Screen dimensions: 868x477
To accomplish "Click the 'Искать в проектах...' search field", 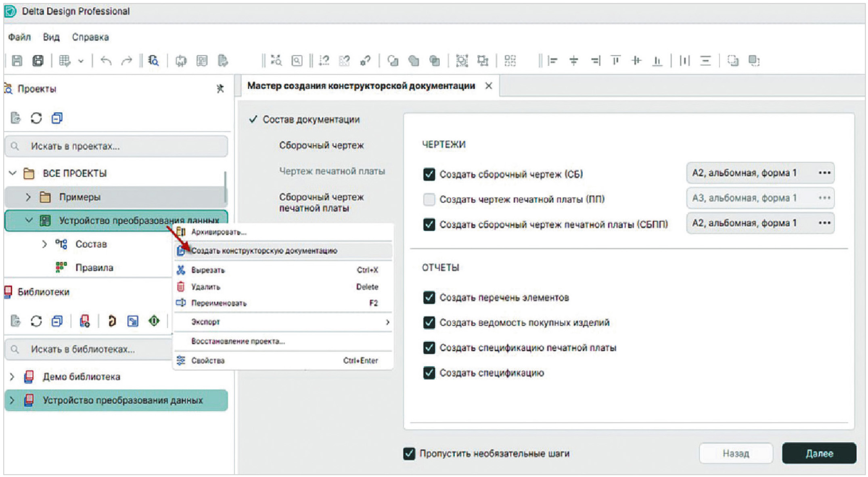I will coord(121,146).
